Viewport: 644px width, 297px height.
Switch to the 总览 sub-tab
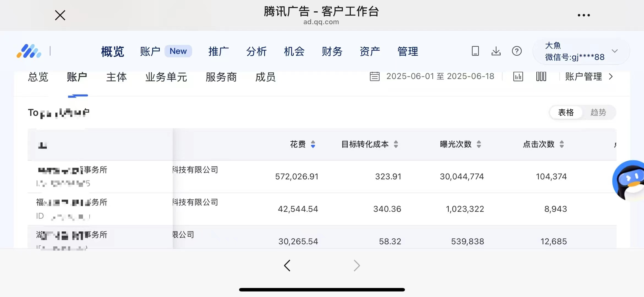point(38,77)
